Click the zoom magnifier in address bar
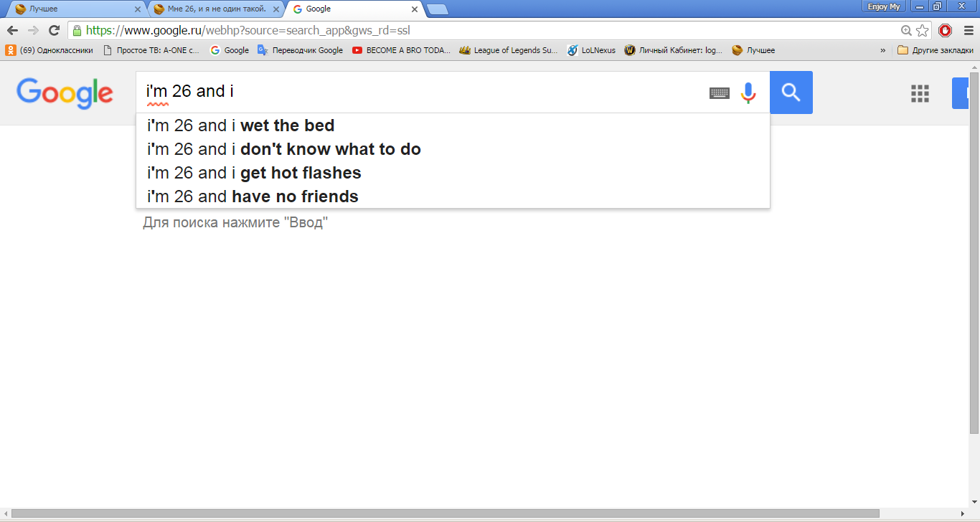The height and width of the screenshot is (522, 980). [906, 31]
